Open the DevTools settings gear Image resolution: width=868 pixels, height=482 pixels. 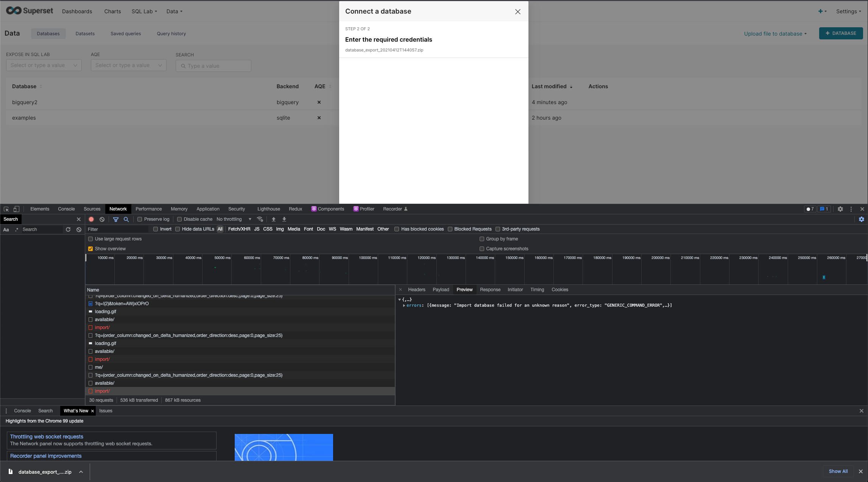pyautogui.click(x=840, y=209)
